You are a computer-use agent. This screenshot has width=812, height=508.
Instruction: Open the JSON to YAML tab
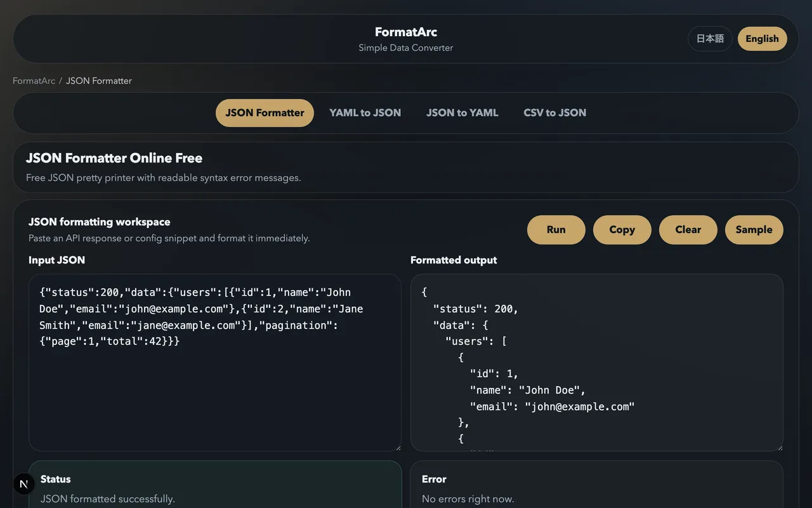[x=462, y=113]
